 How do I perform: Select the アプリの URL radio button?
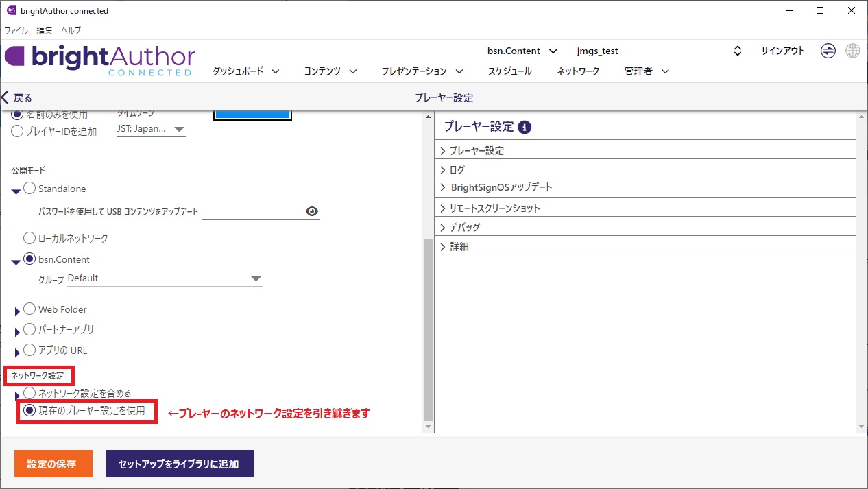click(x=29, y=350)
